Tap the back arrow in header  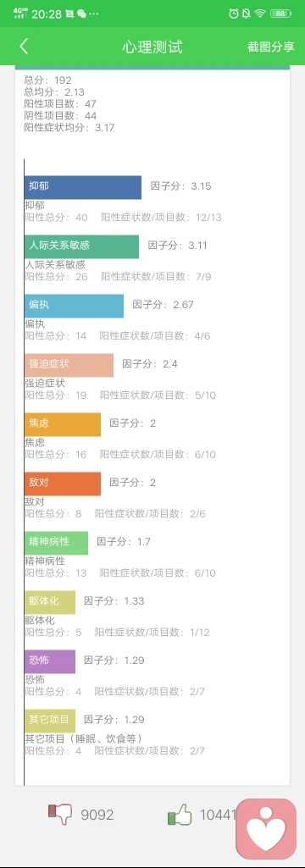click(23, 46)
